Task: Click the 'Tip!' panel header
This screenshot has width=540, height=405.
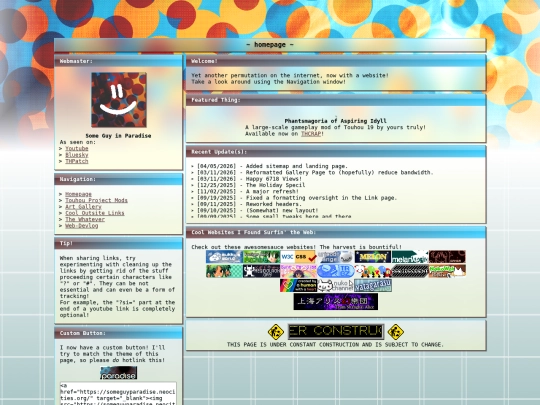Action: [118, 243]
